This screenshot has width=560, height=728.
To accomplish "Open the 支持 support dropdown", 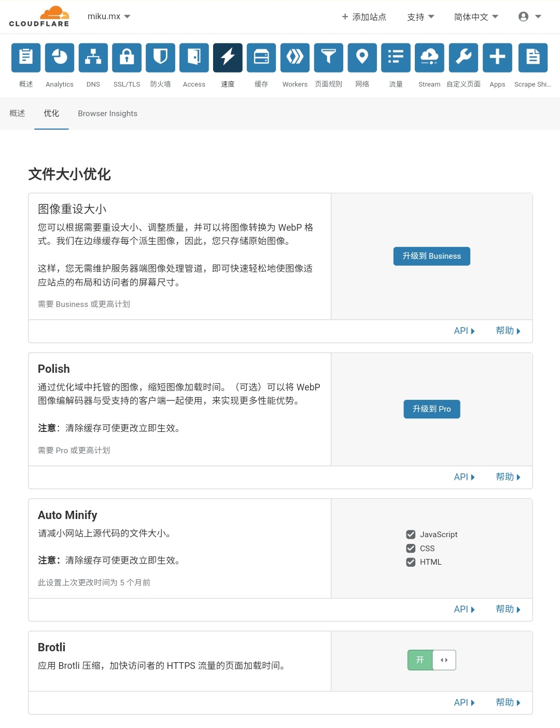I will [421, 17].
